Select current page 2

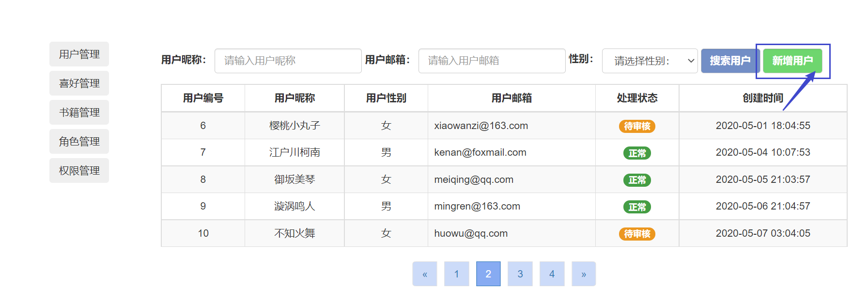488,274
